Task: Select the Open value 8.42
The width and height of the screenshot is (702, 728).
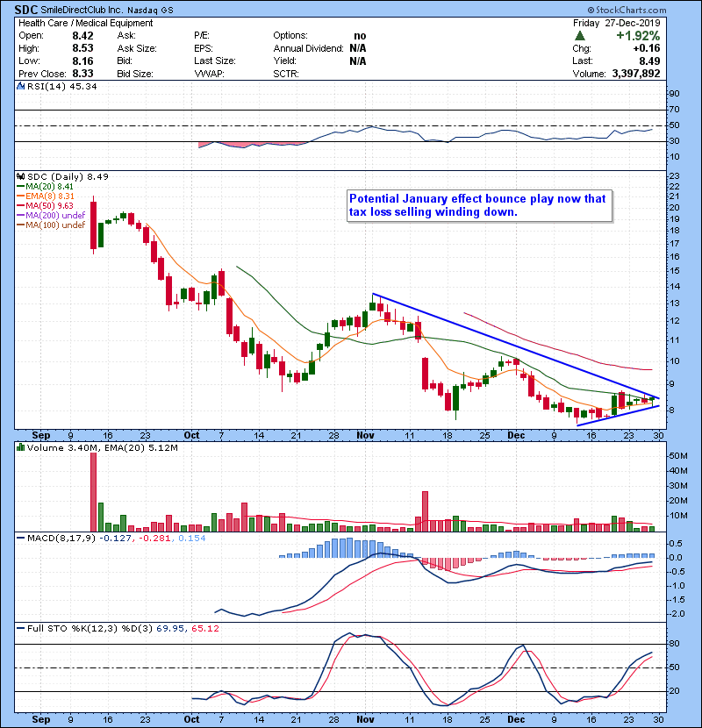Action: 82,36
